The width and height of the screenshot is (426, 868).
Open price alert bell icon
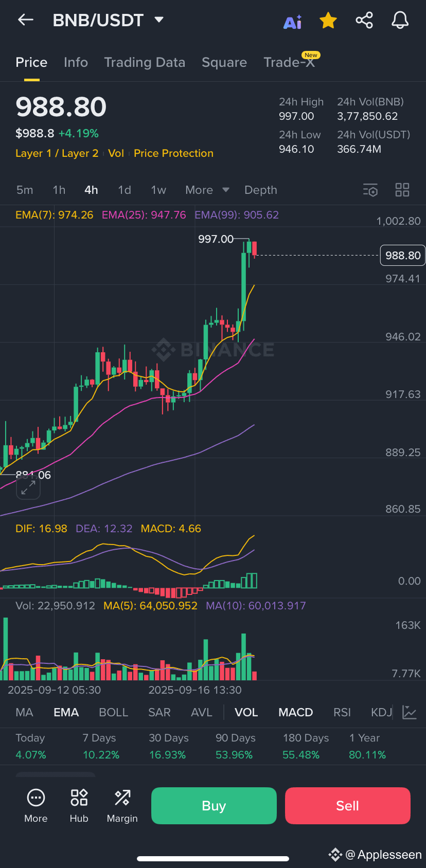tap(400, 21)
